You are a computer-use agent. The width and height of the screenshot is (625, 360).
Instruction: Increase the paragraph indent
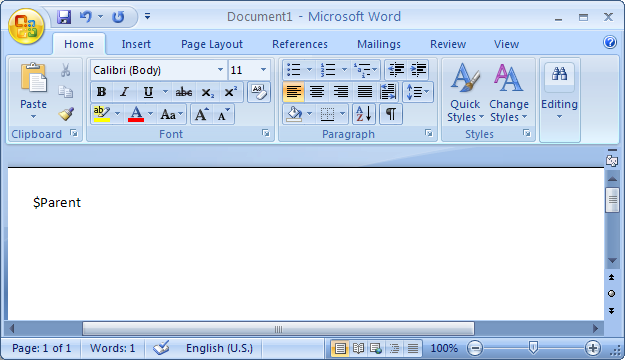(418, 70)
